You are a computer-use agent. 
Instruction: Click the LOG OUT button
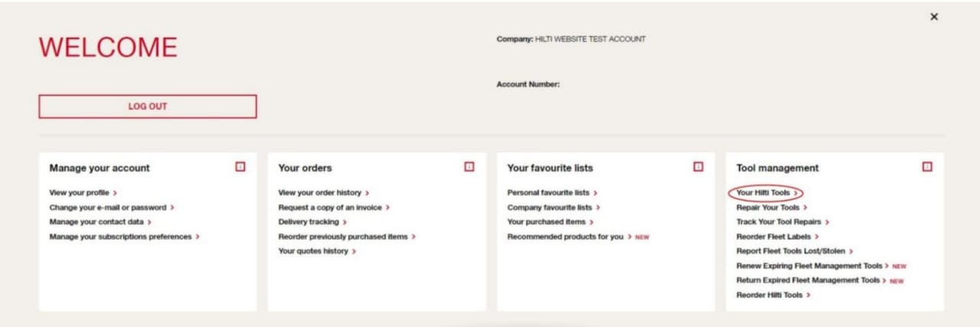tap(148, 106)
